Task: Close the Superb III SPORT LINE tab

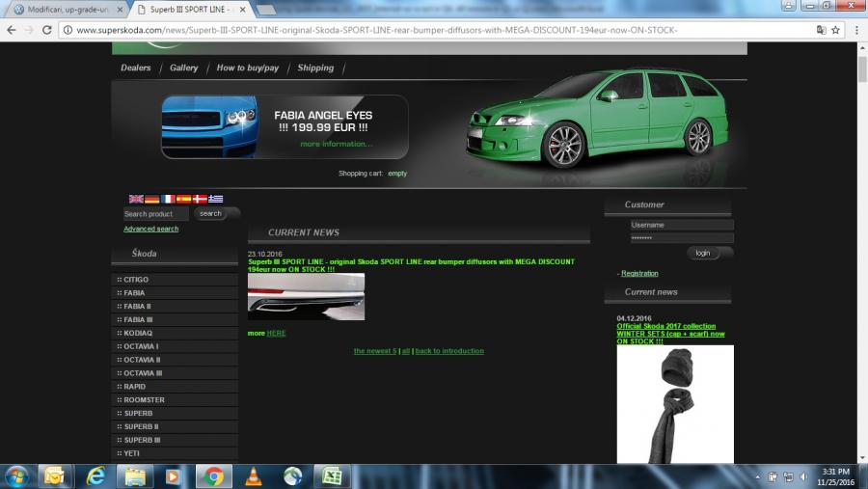Action: tap(242, 10)
